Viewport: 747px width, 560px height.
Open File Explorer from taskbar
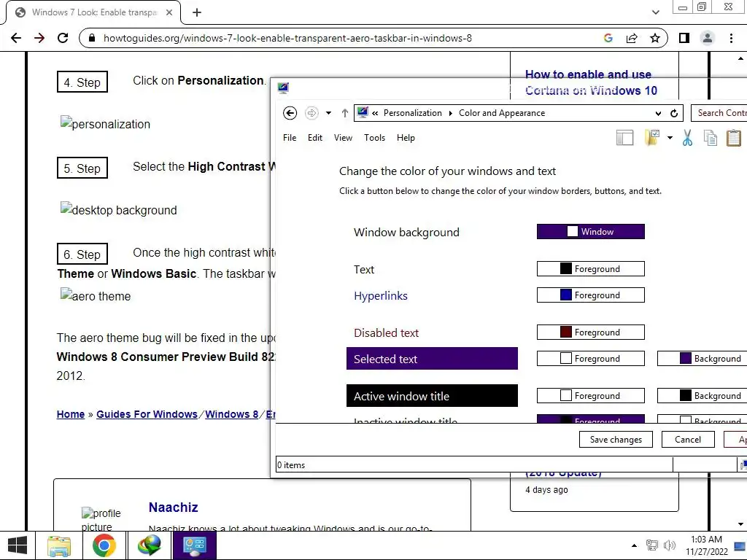click(x=58, y=545)
